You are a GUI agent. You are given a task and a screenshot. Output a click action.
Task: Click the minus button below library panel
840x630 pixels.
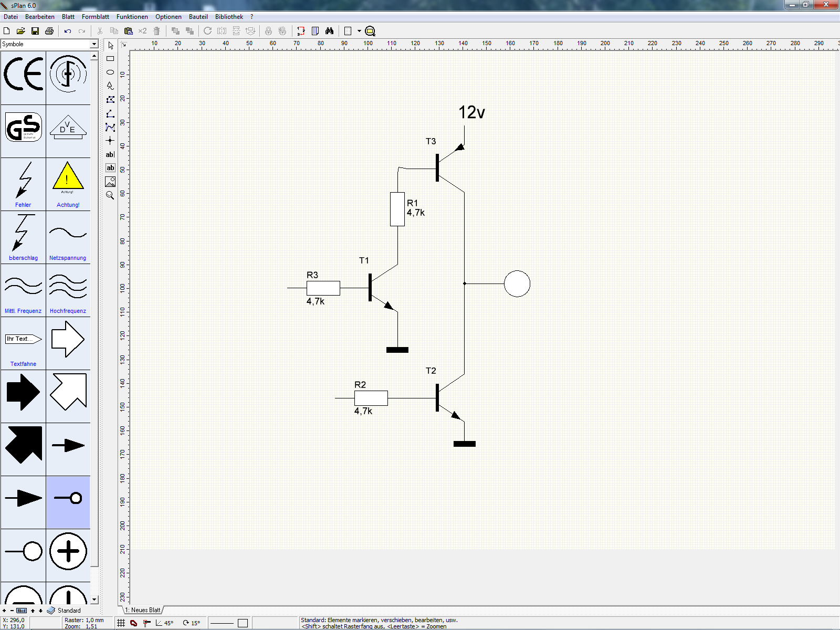tap(12, 611)
